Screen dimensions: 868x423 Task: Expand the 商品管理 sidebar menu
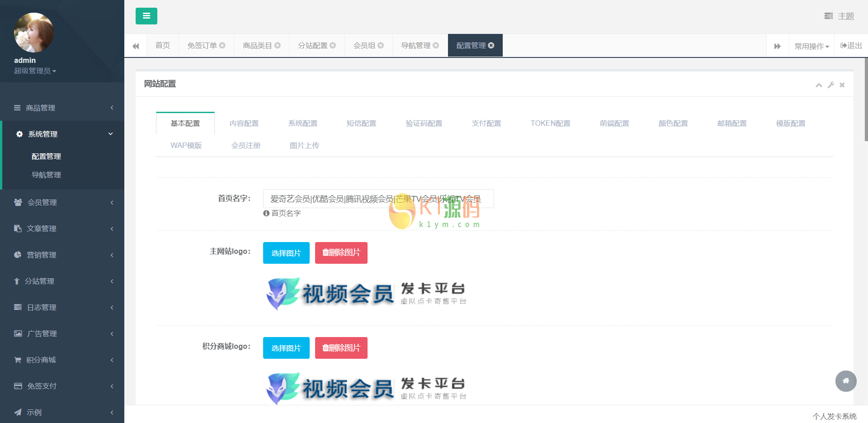coord(62,108)
